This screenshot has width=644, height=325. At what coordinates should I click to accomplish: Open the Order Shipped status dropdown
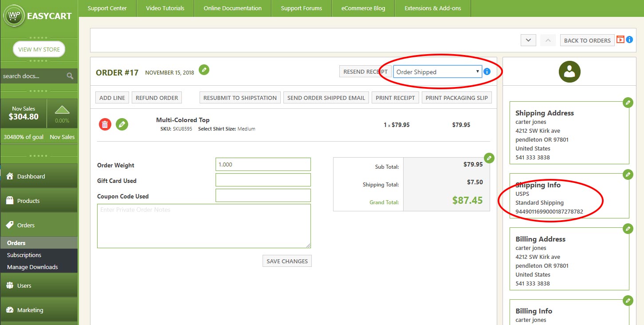click(x=437, y=72)
